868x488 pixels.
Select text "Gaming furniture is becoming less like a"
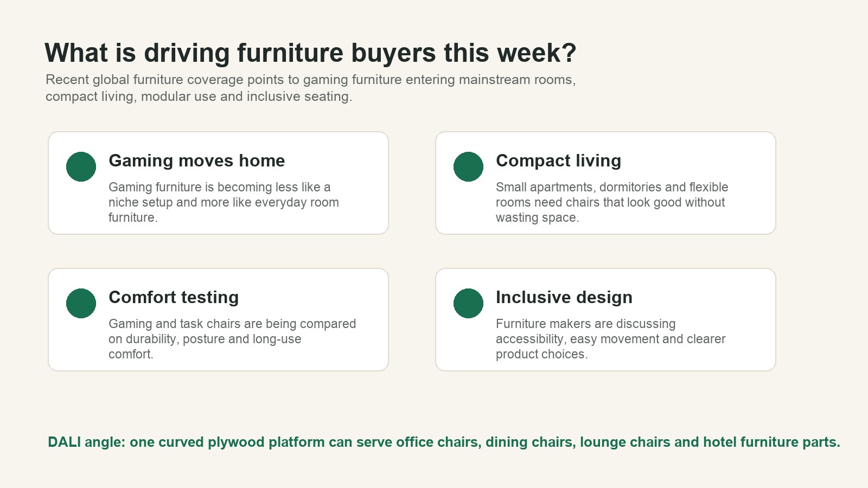(x=219, y=187)
